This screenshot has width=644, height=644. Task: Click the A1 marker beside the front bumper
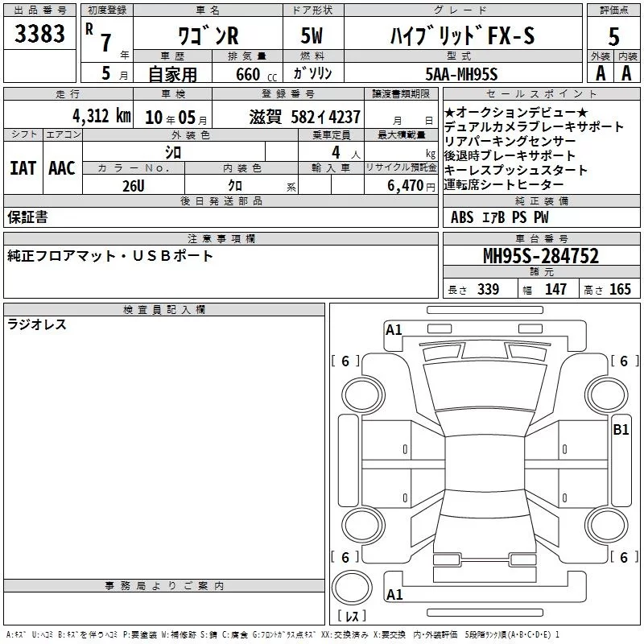coord(394,329)
